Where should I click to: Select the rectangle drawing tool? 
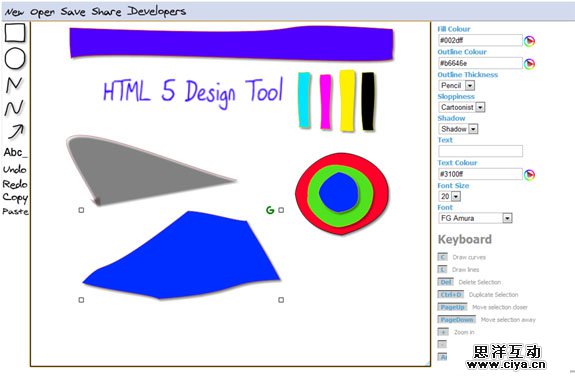point(15,32)
